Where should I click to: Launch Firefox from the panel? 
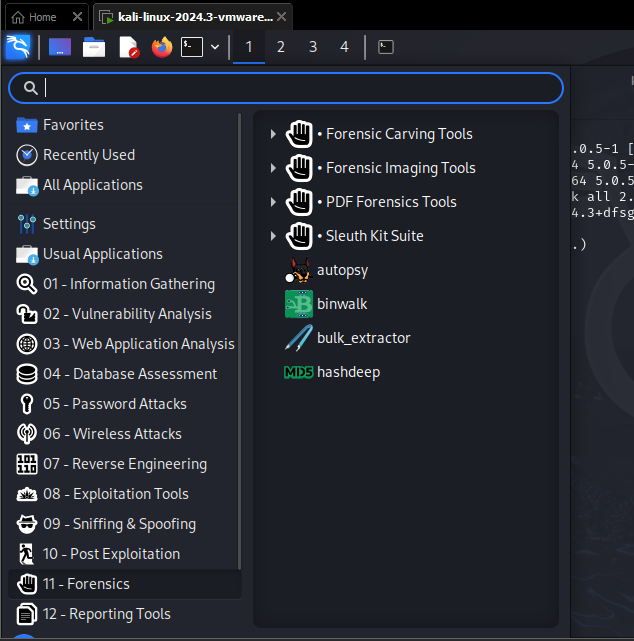point(162,47)
